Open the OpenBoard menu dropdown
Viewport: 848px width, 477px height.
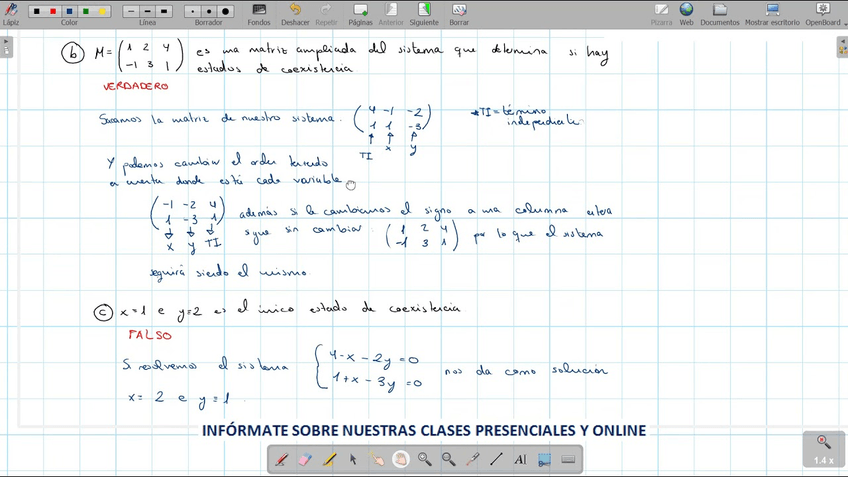click(x=823, y=13)
